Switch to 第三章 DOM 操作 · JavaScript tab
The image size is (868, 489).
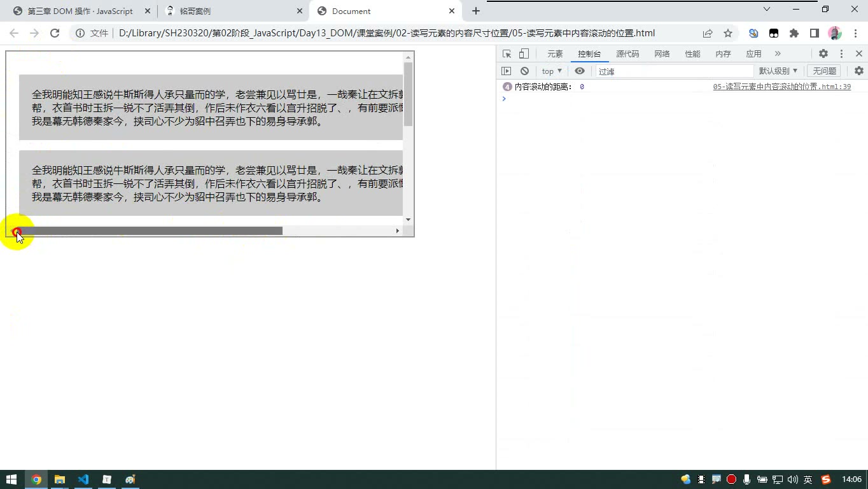pyautogui.click(x=80, y=11)
